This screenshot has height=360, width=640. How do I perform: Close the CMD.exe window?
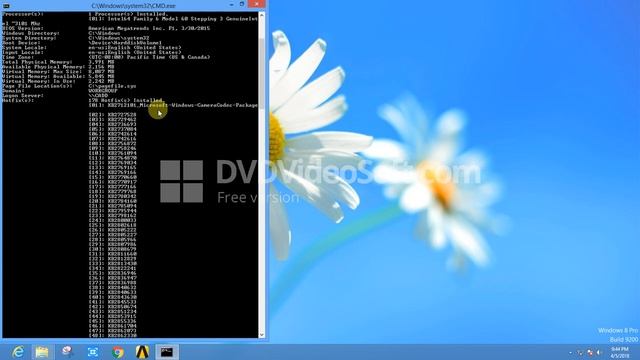click(x=256, y=4)
